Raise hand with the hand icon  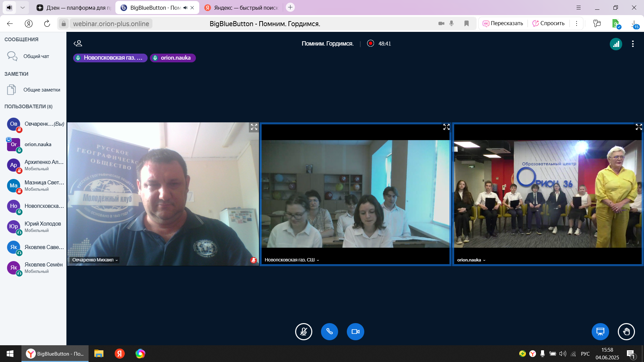(626, 332)
